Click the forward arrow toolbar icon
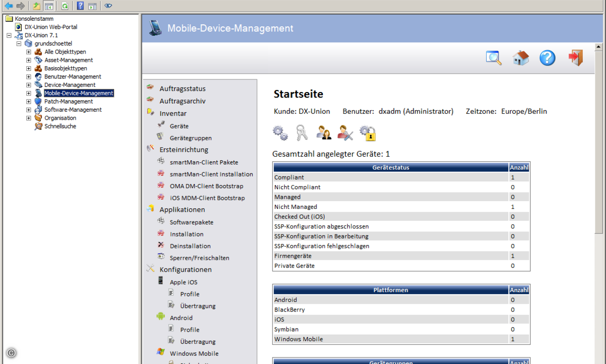This screenshot has height=364, width=606. pyautogui.click(x=21, y=6)
